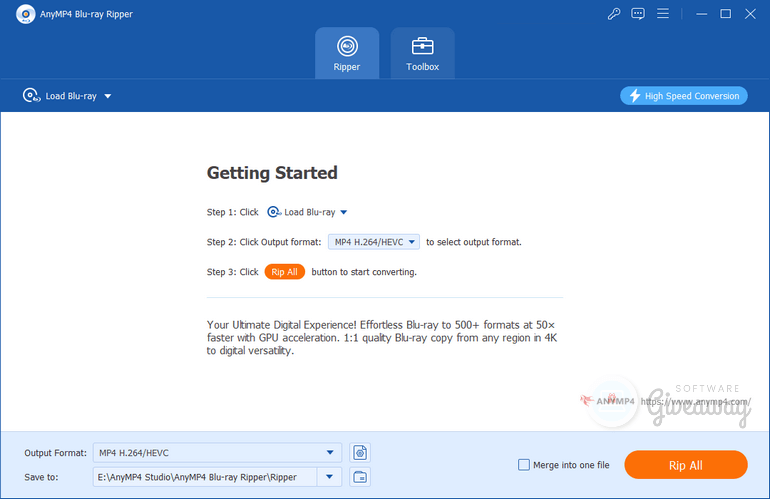This screenshot has height=499, width=770.
Task: Minimize the AnyMP4 window
Action: tap(701, 14)
